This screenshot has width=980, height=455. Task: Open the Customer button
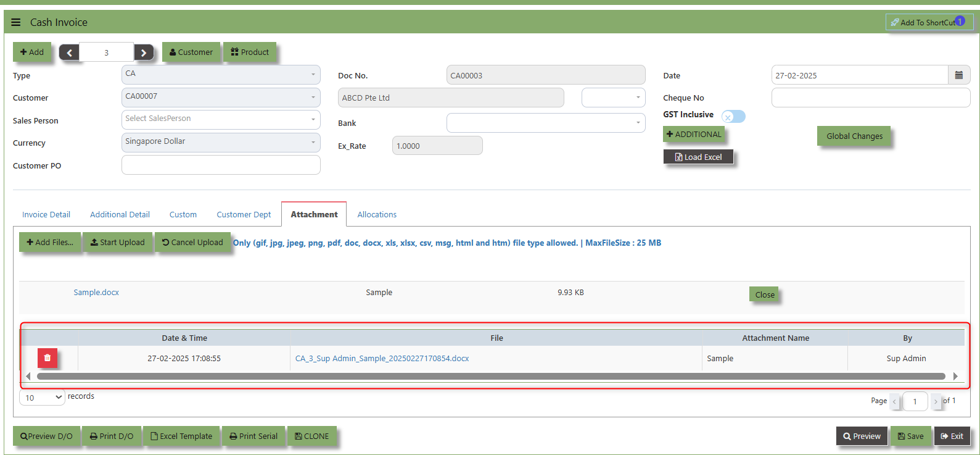[191, 52]
